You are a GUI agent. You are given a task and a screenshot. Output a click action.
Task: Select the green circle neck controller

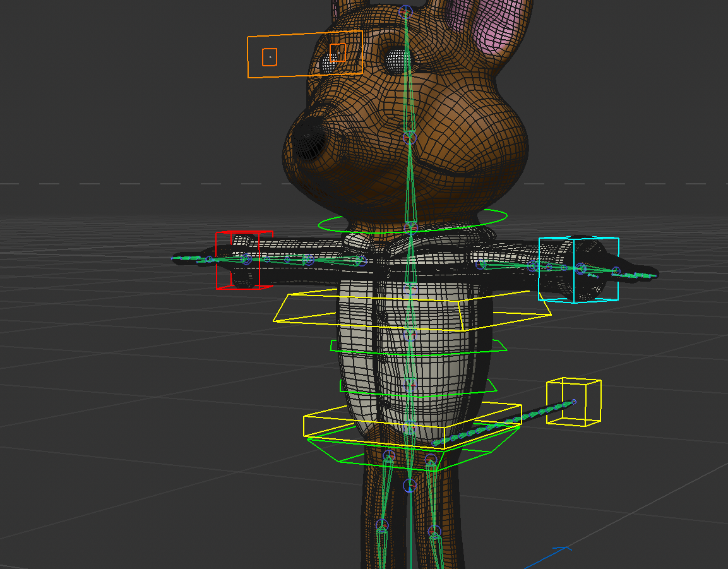pyautogui.click(x=413, y=222)
